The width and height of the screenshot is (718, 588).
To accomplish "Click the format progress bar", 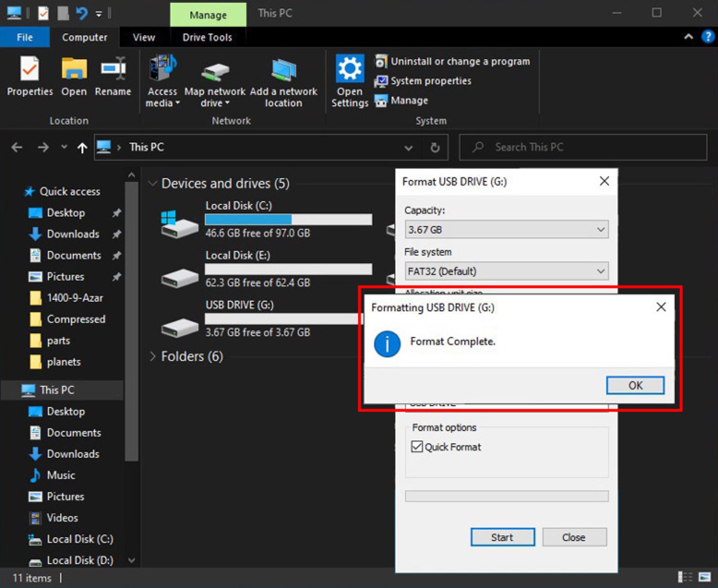I will [506, 496].
